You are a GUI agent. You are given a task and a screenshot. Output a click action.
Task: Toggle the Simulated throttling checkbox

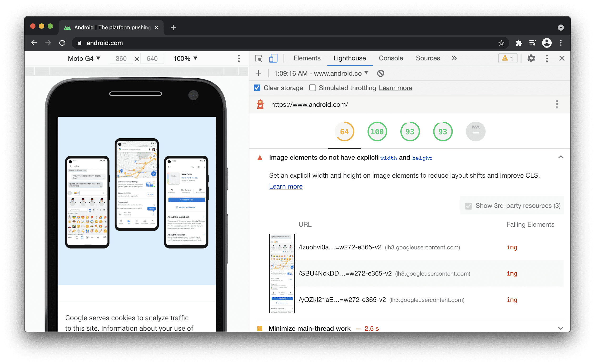click(x=312, y=88)
